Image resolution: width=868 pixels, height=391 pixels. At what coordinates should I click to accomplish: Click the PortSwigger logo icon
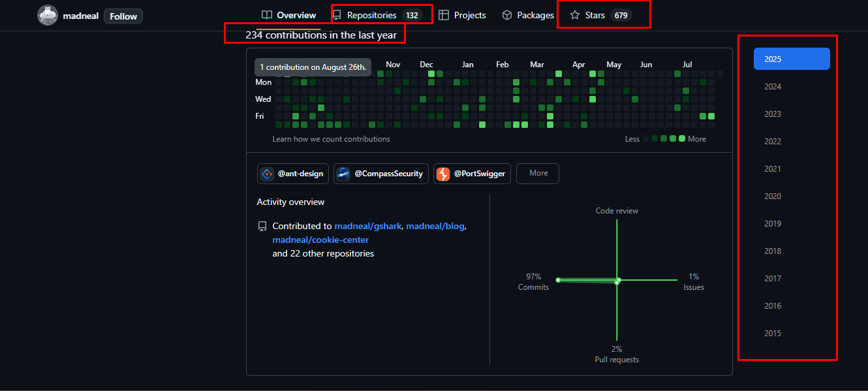pos(443,174)
